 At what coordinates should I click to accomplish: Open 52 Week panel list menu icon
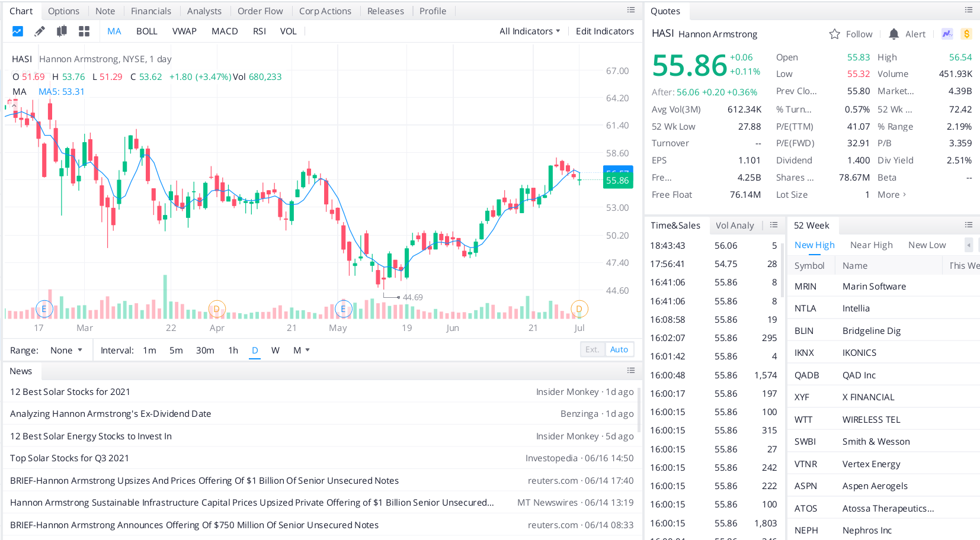pyautogui.click(x=969, y=225)
